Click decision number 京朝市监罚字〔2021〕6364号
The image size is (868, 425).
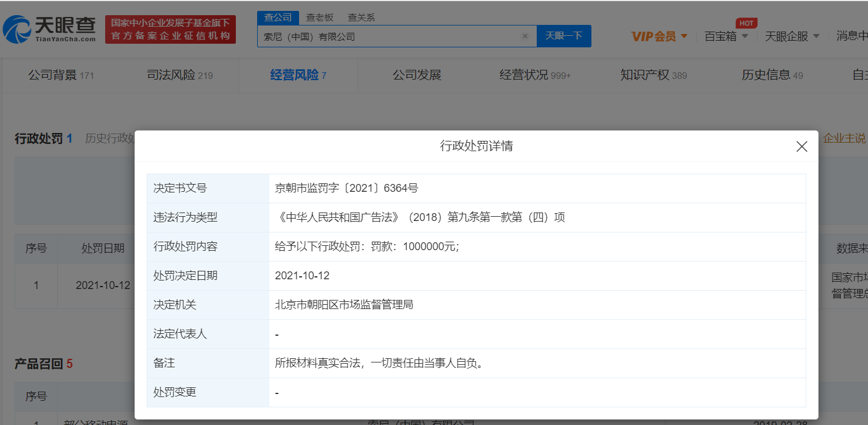[x=346, y=188]
